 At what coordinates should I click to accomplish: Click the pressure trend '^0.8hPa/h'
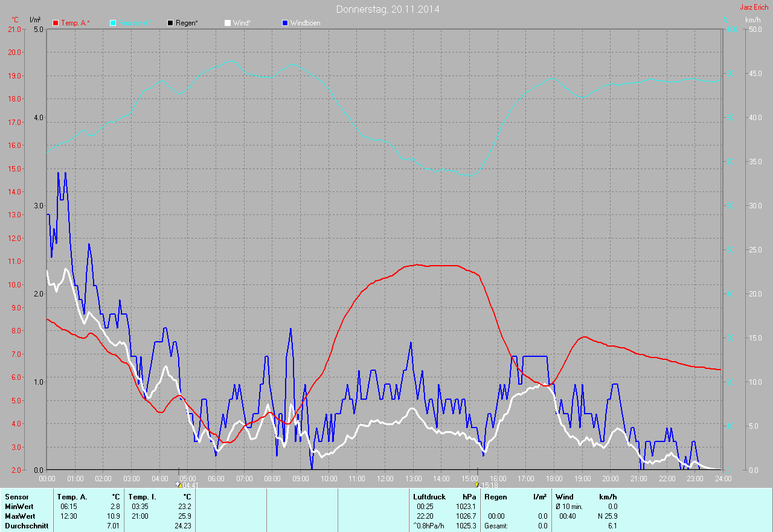(429, 526)
